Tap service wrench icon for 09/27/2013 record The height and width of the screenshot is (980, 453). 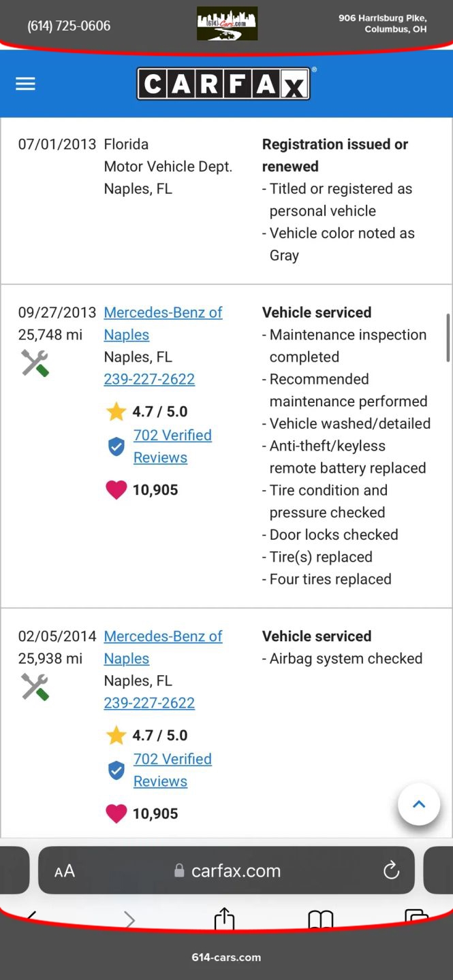(x=35, y=363)
